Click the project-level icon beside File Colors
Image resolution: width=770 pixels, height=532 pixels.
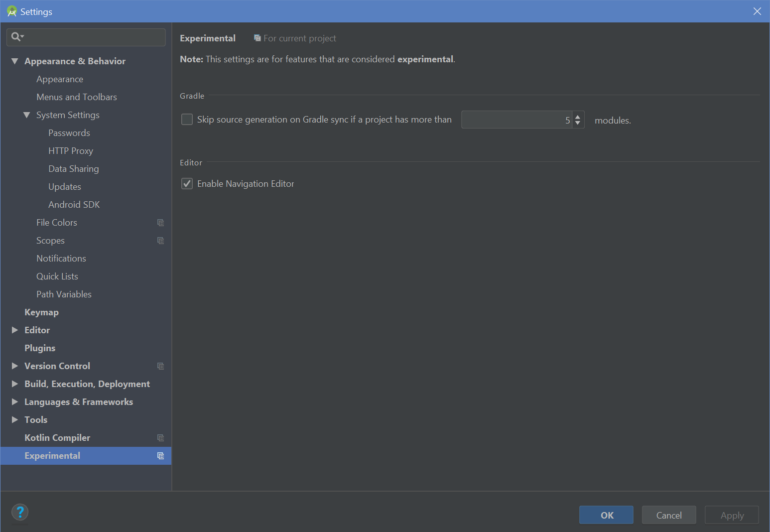(x=160, y=223)
